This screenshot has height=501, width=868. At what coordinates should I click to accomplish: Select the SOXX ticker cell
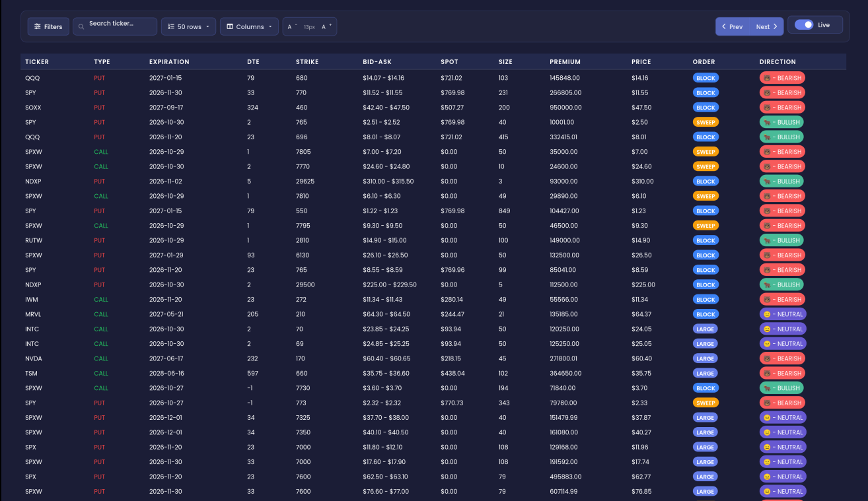(x=33, y=108)
